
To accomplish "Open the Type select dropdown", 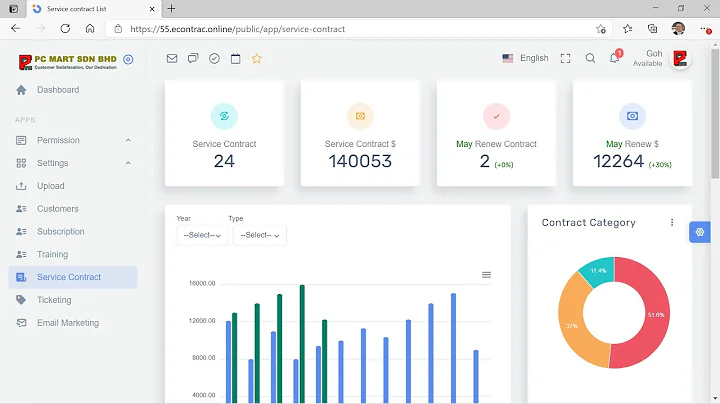I will tap(260, 235).
